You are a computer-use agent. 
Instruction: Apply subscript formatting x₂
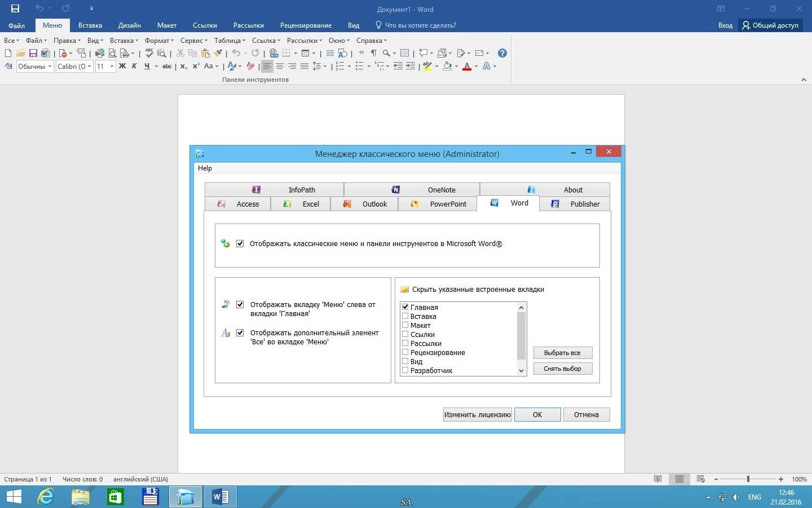[x=184, y=66]
